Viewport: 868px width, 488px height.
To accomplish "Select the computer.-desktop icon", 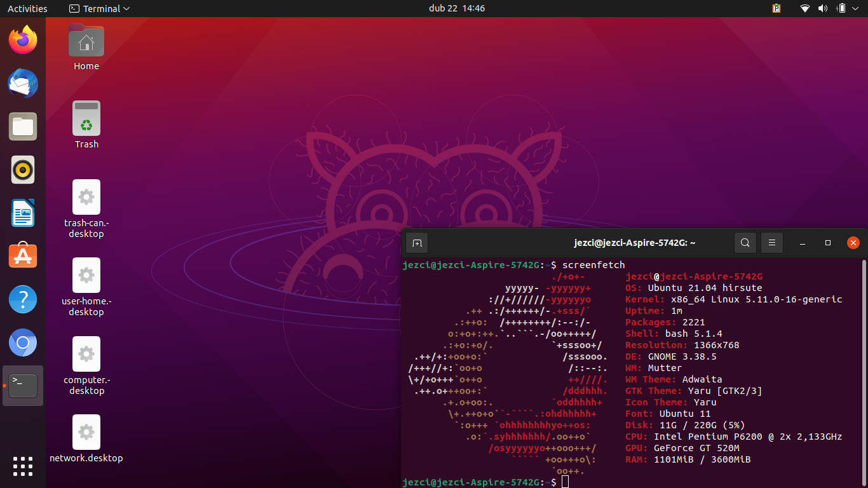I will point(86,353).
